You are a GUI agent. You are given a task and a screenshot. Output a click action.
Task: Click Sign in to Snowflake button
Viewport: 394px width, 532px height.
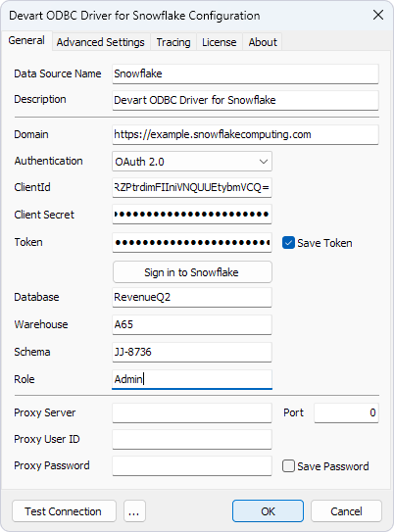(192, 272)
